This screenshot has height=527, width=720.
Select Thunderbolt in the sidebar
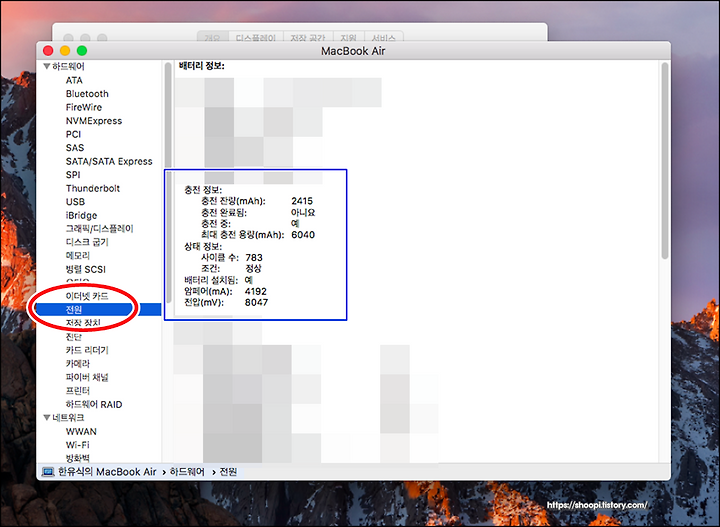[x=93, y=188]
